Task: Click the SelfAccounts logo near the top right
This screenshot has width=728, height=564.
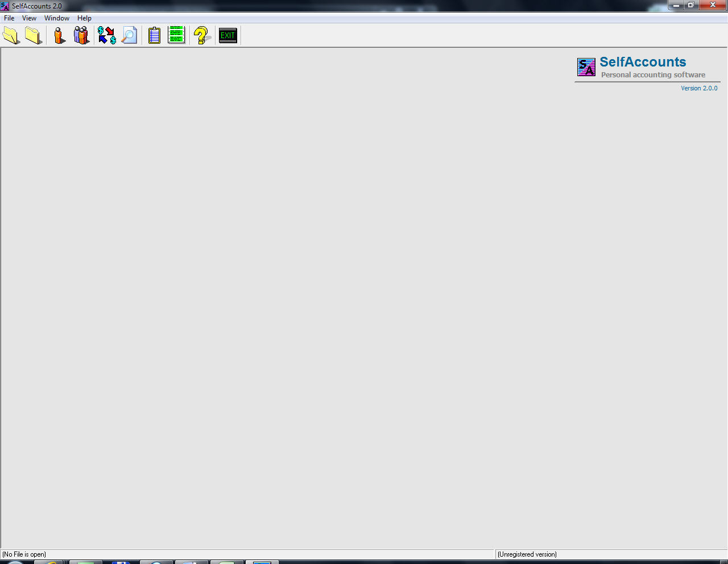Action: point(586,67)
